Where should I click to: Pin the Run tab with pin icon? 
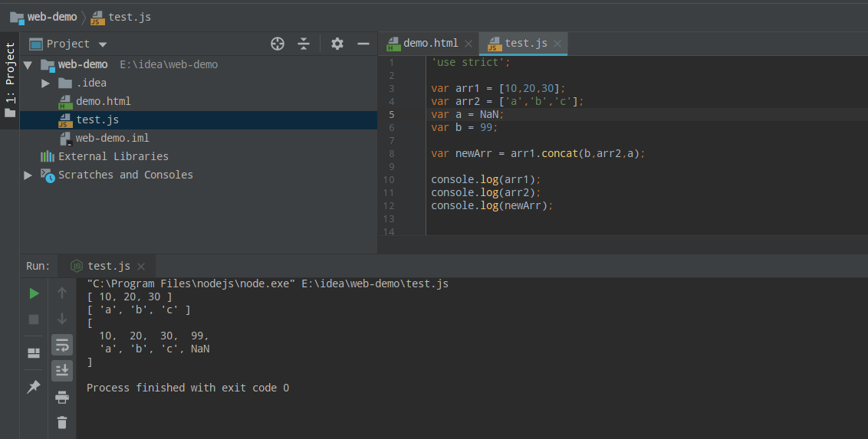click(x=34, y=386)
